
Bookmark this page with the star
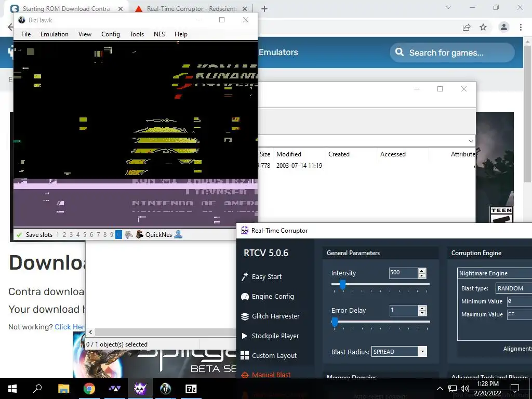coord(483,27)
